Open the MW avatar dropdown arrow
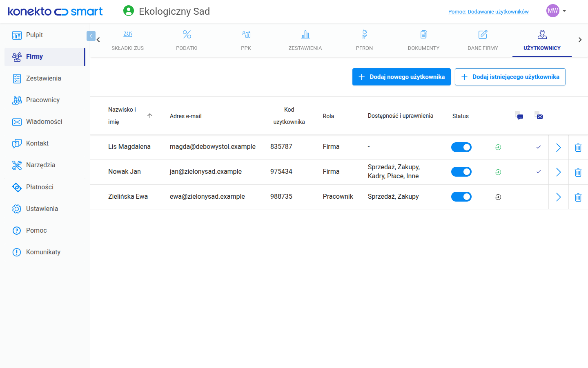Screen dimensions: 588x368 click(564, 11)
